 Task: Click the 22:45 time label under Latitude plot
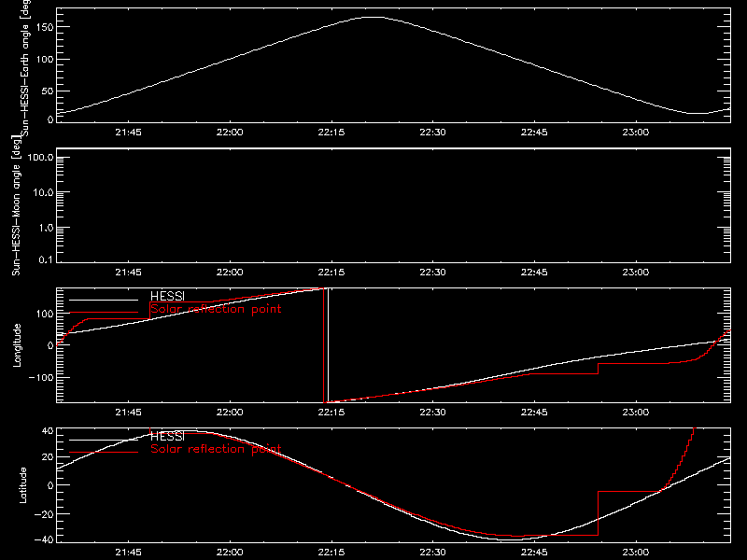point(534,553)
